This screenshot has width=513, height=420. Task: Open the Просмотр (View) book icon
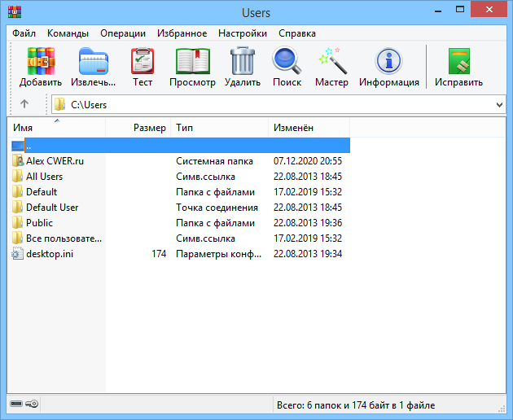point(192,62)
